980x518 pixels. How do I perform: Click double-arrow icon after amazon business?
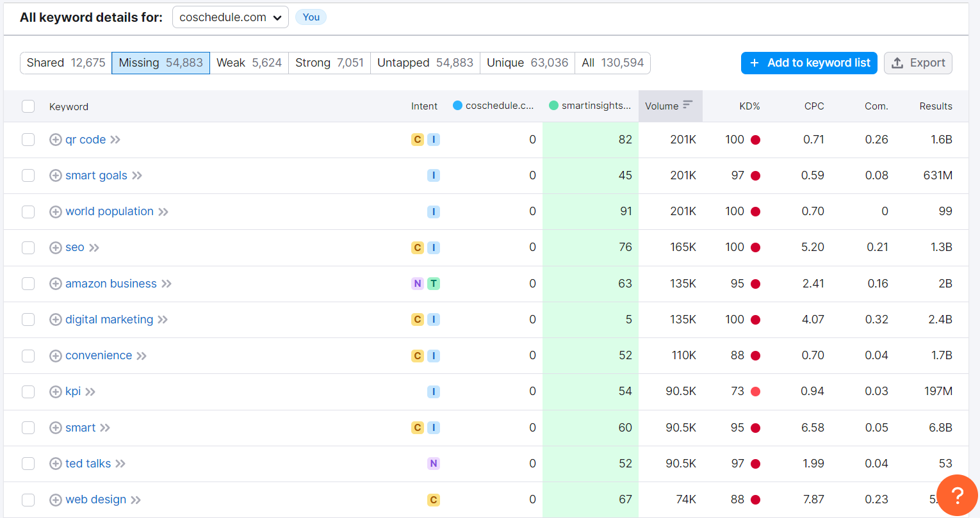[x=167, y=284]
